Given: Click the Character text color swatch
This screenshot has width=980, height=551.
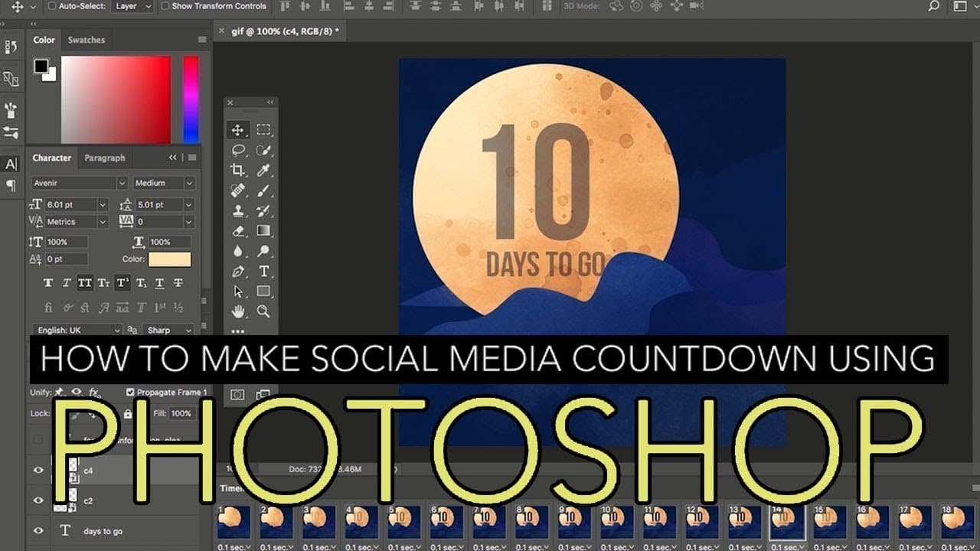Looking at the screenshot, I should click(170, 259).
